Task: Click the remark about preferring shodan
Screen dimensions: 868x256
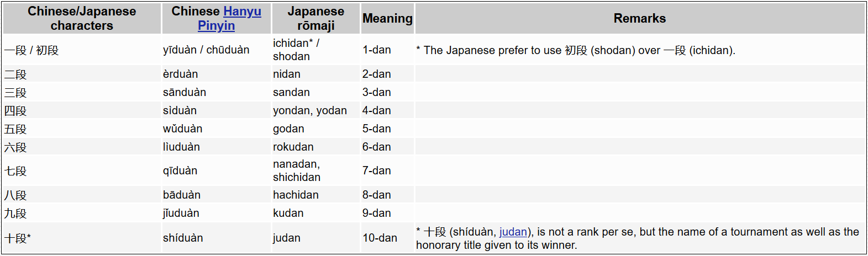Action: pos(576,50)
